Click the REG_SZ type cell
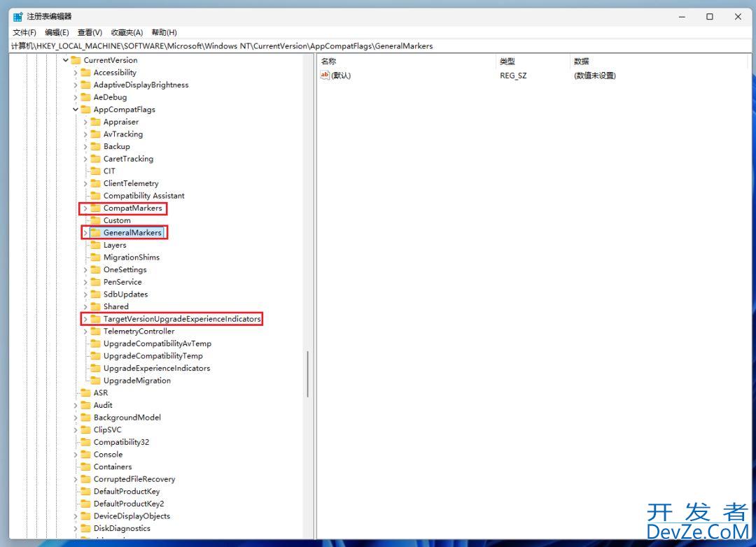The height and width of the screenshot is (547, 756). click(513, 76)
